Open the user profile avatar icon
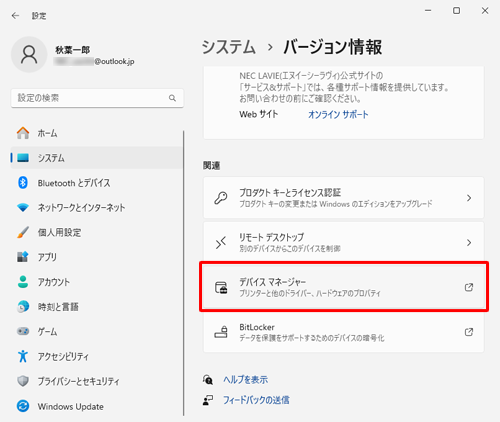This screenshot has width=500, height=422. click(29, 54)
